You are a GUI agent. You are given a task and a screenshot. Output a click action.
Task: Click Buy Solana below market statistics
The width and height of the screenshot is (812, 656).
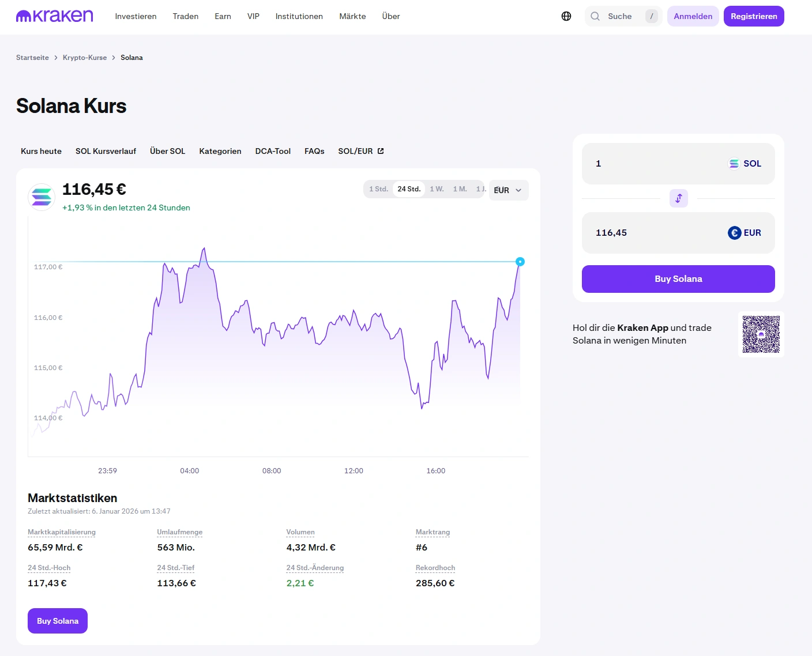click(58, 621)
